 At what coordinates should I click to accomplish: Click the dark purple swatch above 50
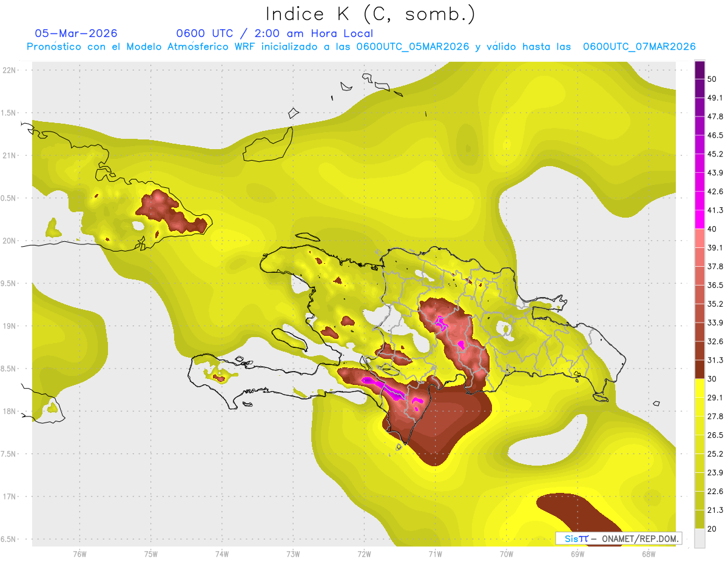point(699,70)
